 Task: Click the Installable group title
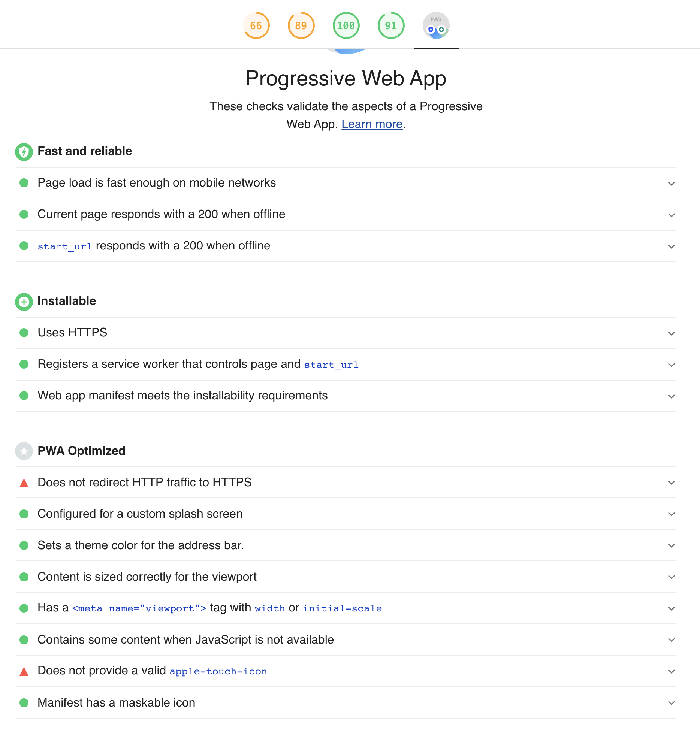[67, 301]
